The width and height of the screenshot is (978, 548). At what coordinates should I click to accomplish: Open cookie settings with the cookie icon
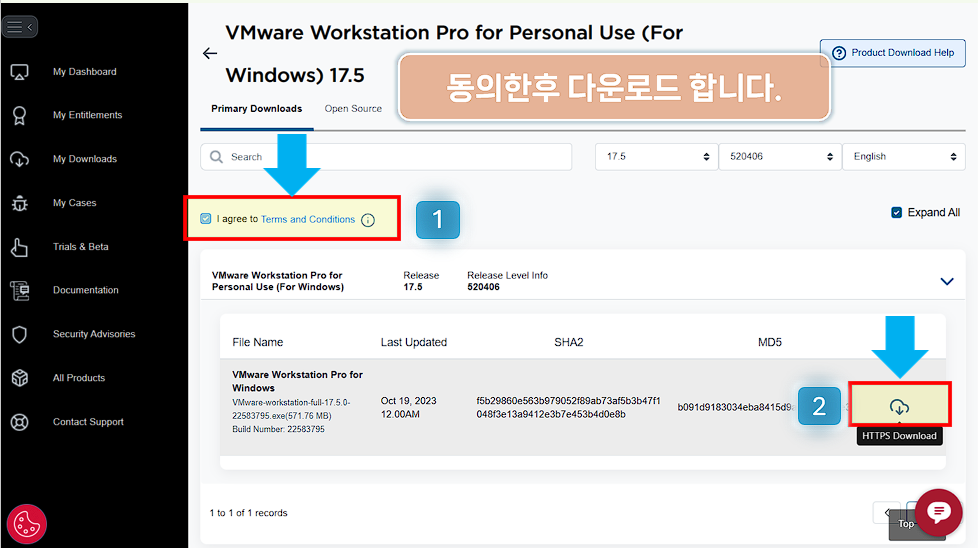click(x=27, y=524)
